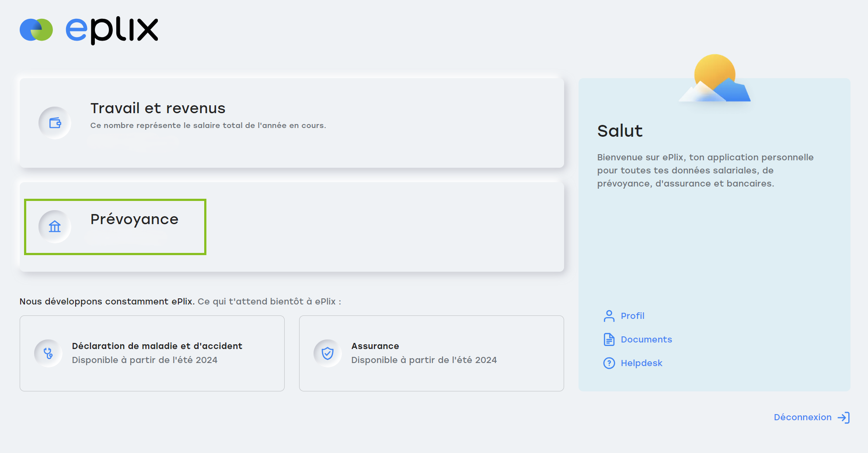Click the stethoscope icon for Déclaration de maladie
Viewport: 868px width, 453px height.
tap(48, 353)
